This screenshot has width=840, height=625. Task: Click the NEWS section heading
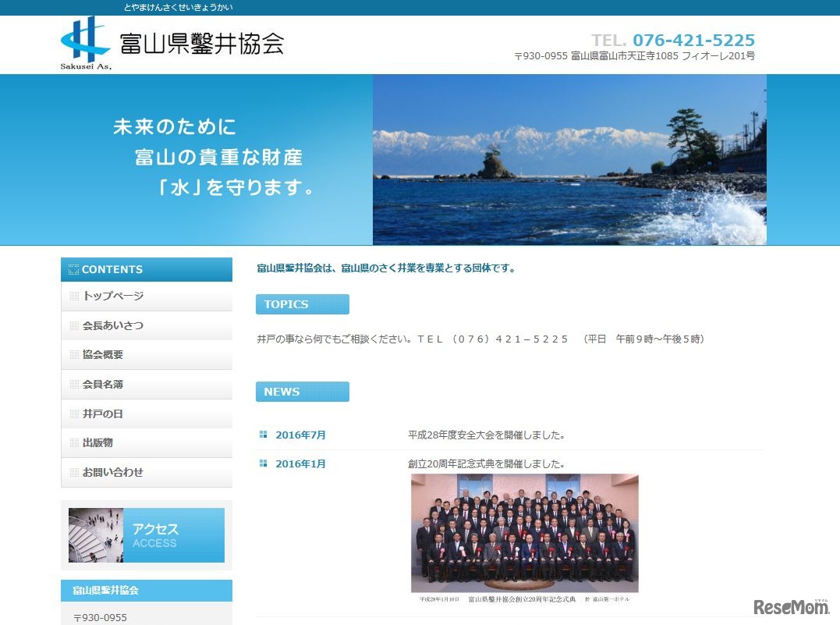(302, 391)
